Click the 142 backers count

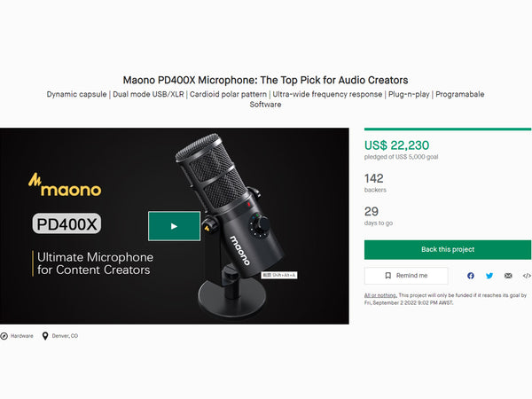click(x=374, y=178)
